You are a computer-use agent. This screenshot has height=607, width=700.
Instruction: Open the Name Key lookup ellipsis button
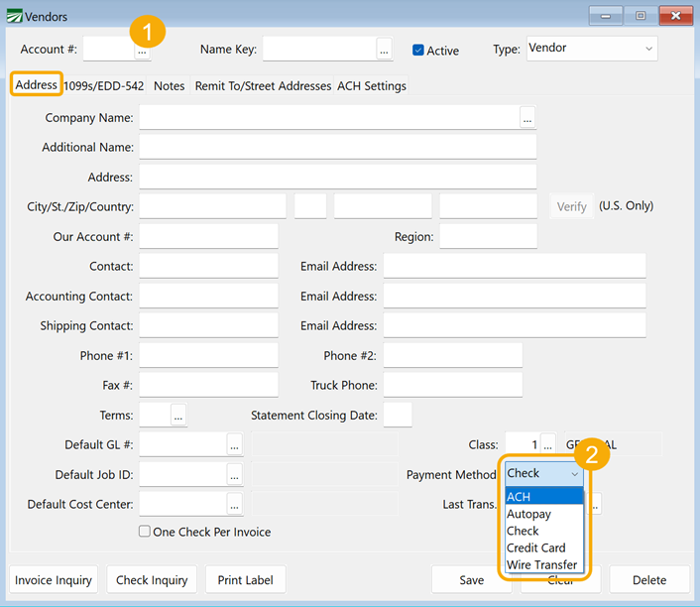pos(385,50)
